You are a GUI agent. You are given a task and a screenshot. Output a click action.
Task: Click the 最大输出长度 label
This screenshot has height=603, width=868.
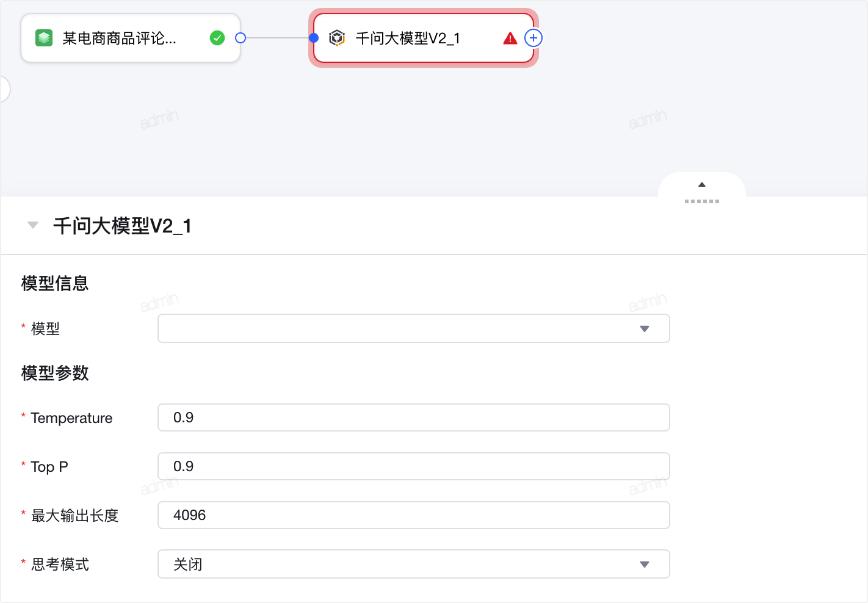[74, 516]
